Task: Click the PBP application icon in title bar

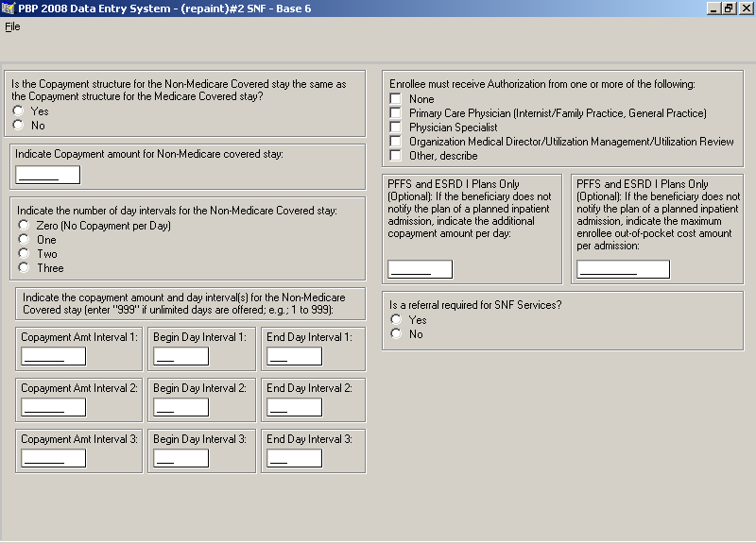Action: coord(9,8)
